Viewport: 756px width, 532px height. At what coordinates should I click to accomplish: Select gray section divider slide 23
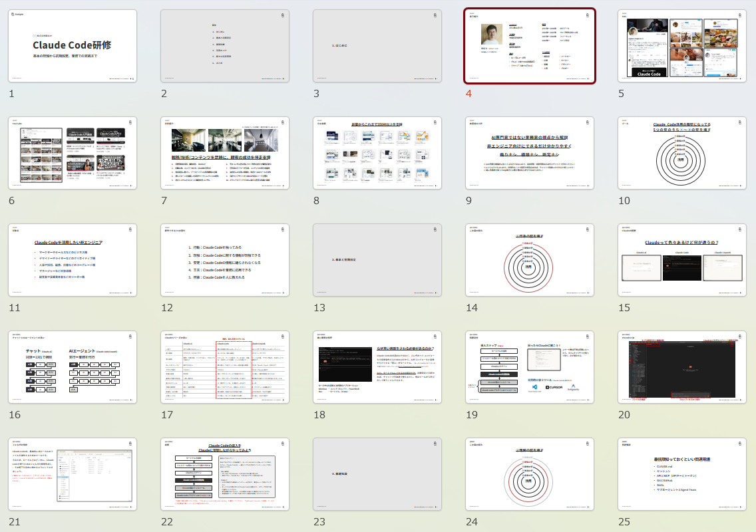tap(377, 473)
